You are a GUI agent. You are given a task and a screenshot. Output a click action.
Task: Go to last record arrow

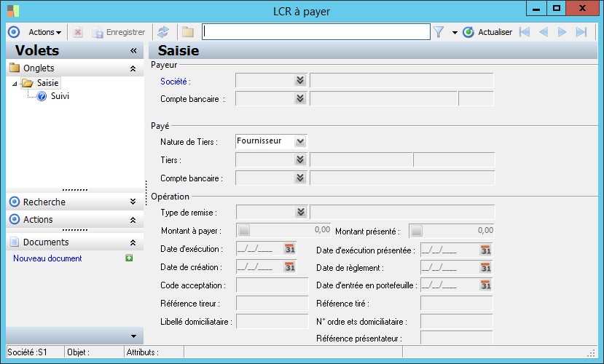tap(581, 32)
